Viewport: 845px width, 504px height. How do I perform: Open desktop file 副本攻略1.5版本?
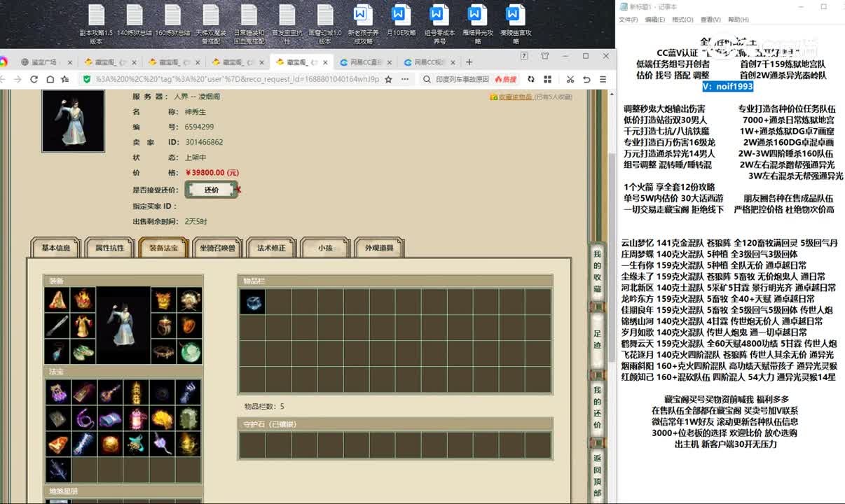pos(96,25)
